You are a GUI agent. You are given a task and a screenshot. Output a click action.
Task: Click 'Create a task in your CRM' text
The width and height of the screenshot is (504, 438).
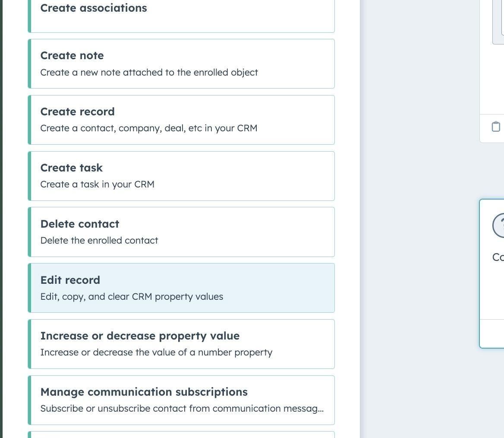[97, 184]
